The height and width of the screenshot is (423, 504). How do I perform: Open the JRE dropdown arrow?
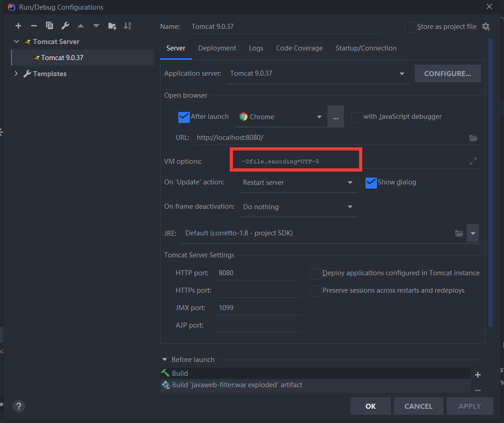[473, 233]
